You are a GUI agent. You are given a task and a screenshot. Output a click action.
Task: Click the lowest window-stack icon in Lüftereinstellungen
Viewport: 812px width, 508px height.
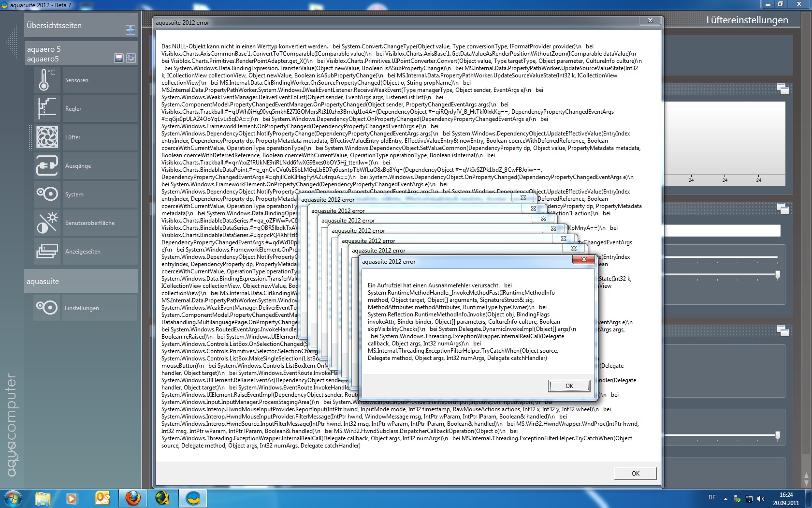pos(783,331)
